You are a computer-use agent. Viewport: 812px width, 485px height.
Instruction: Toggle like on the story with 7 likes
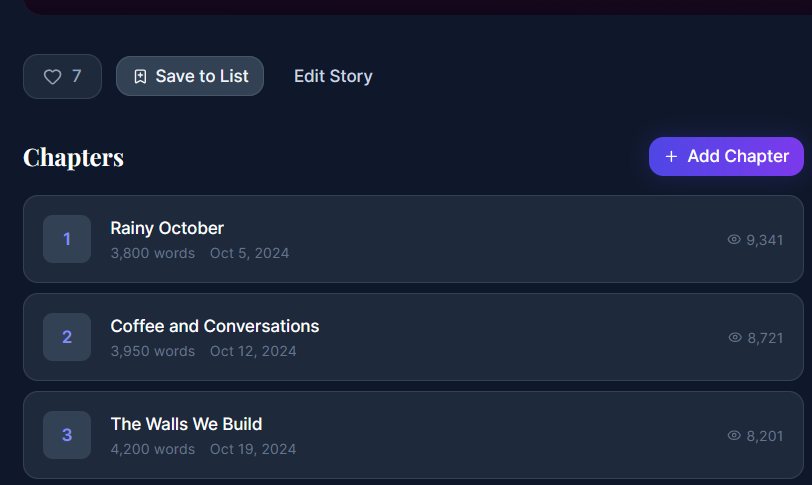point(62,77)
